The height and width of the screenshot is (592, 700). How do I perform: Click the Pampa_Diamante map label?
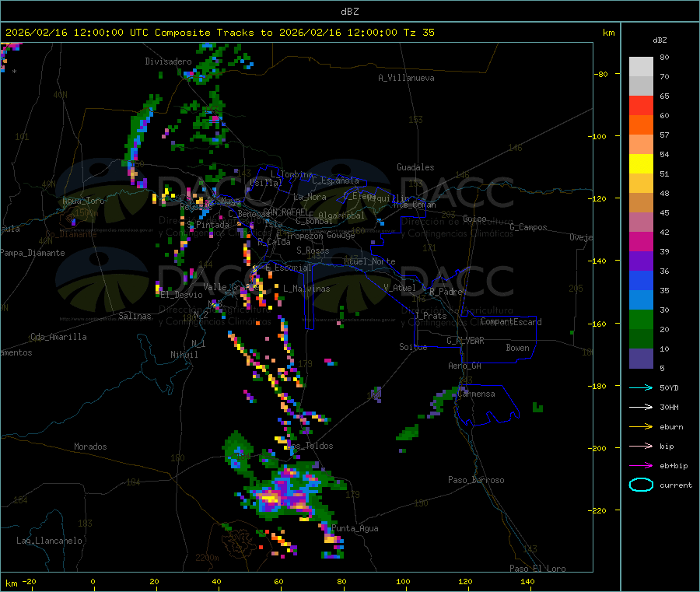pos(33,253)
